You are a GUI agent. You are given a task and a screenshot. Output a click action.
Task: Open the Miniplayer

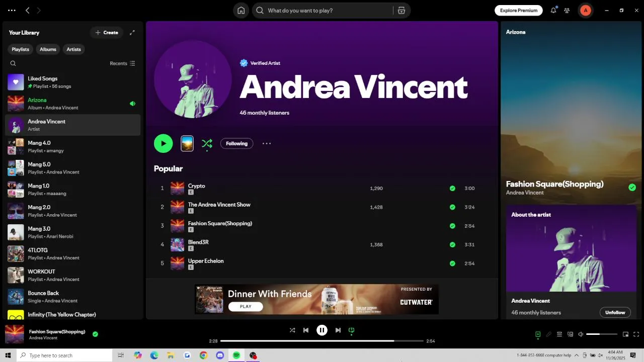point(625,334)
